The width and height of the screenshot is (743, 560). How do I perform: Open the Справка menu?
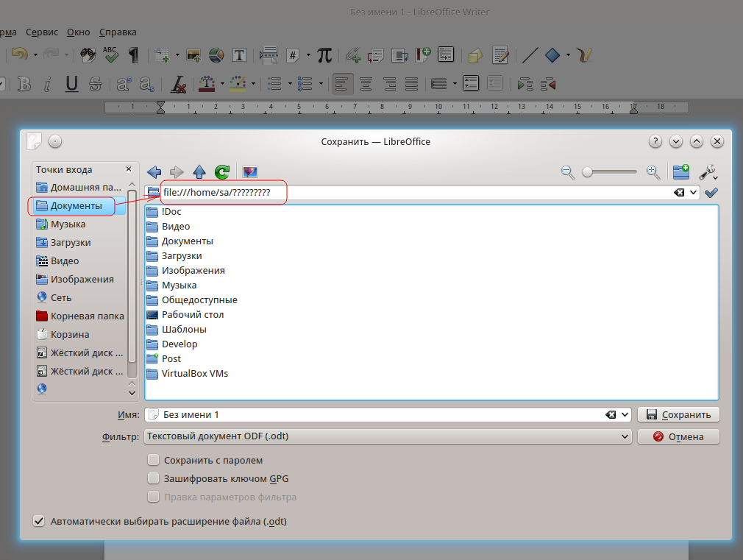pos(117,32)
